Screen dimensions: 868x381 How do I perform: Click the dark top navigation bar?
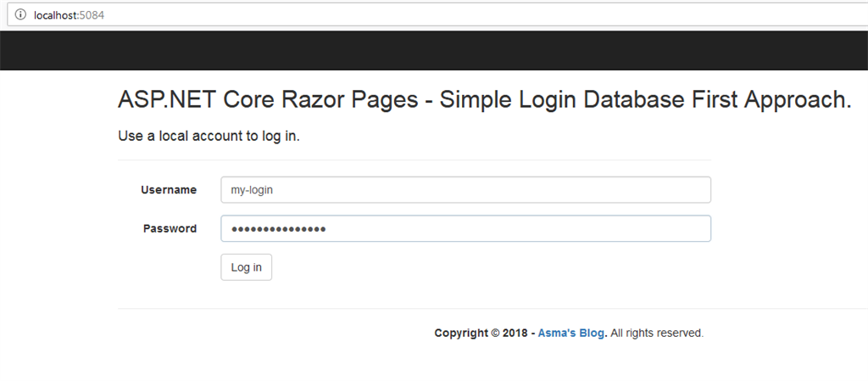point(434,51)
